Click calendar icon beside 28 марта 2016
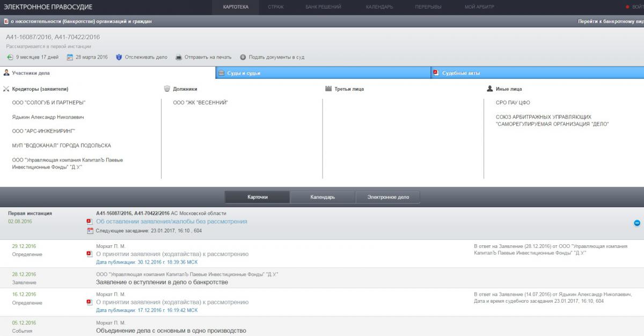Screen dimensions: 644x336 click(x=70, y=57)
